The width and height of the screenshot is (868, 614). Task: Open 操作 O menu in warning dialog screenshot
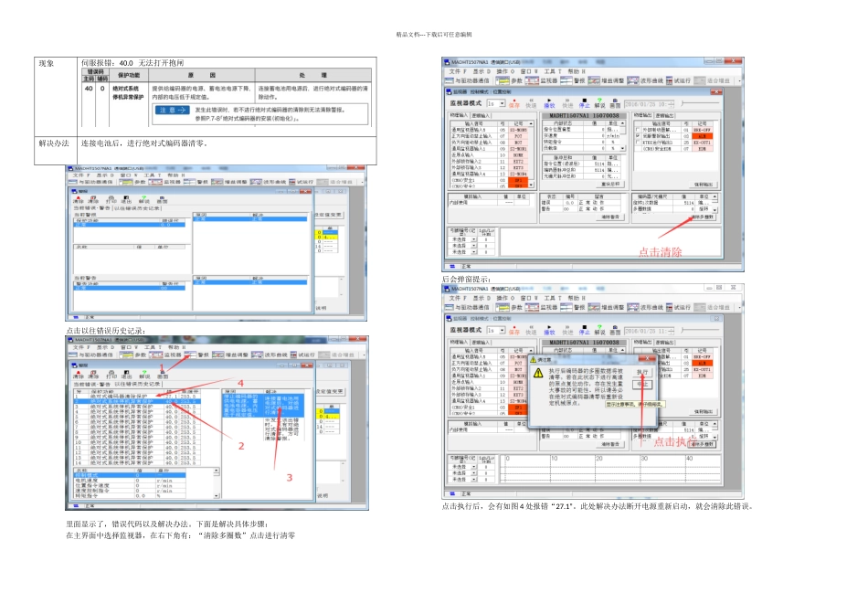pyautogui.click(x=504, y=298)
